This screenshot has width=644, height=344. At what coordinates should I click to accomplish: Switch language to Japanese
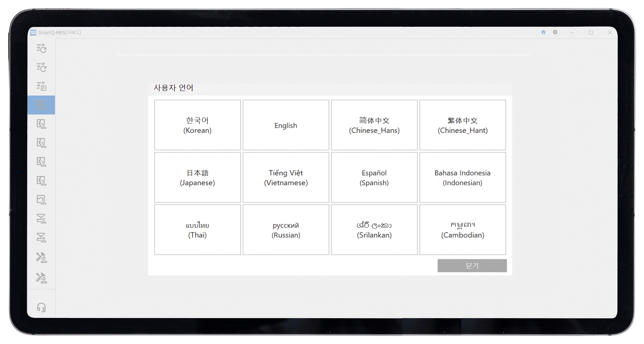(x=197, y=178)
